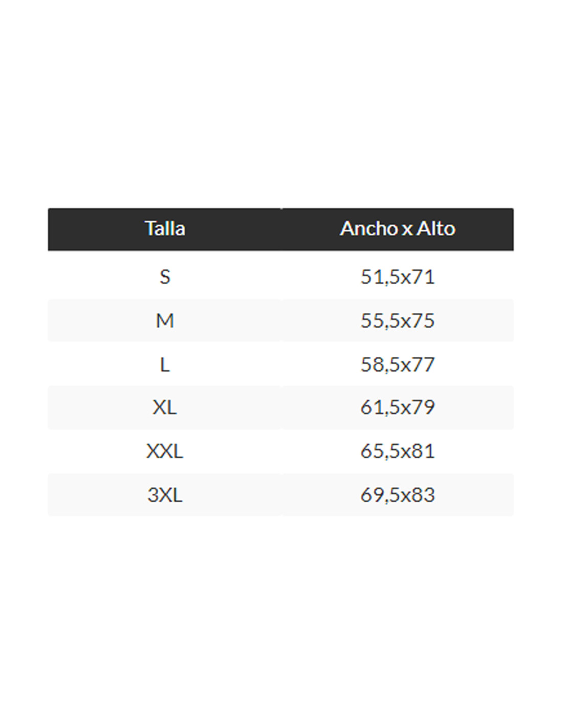The height and width of the screenshot is (728, 563).
Task: Click the 65,5x81 measurement
Action: [x=397, y=451]
